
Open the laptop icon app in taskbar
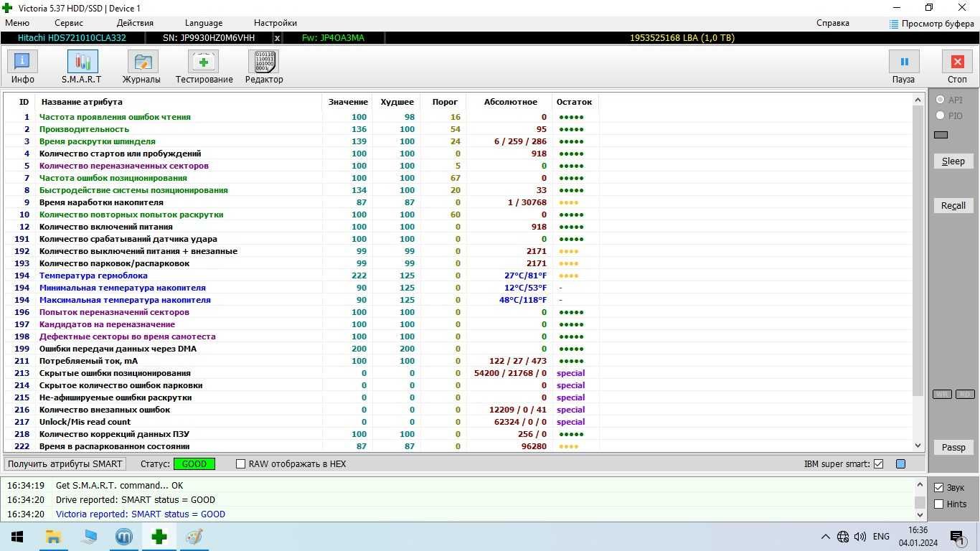(88, 536)
